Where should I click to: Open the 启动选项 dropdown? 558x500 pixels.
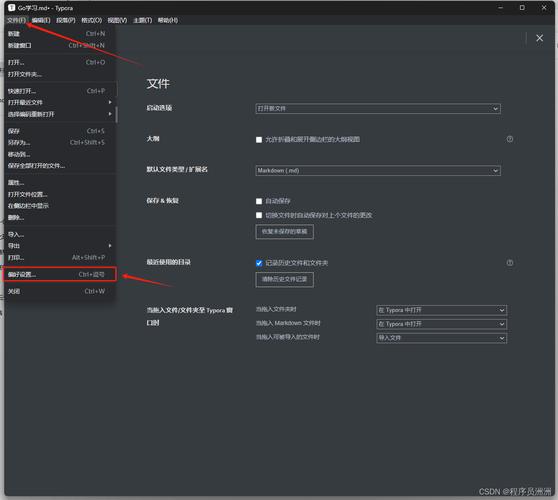pos(378,109)
